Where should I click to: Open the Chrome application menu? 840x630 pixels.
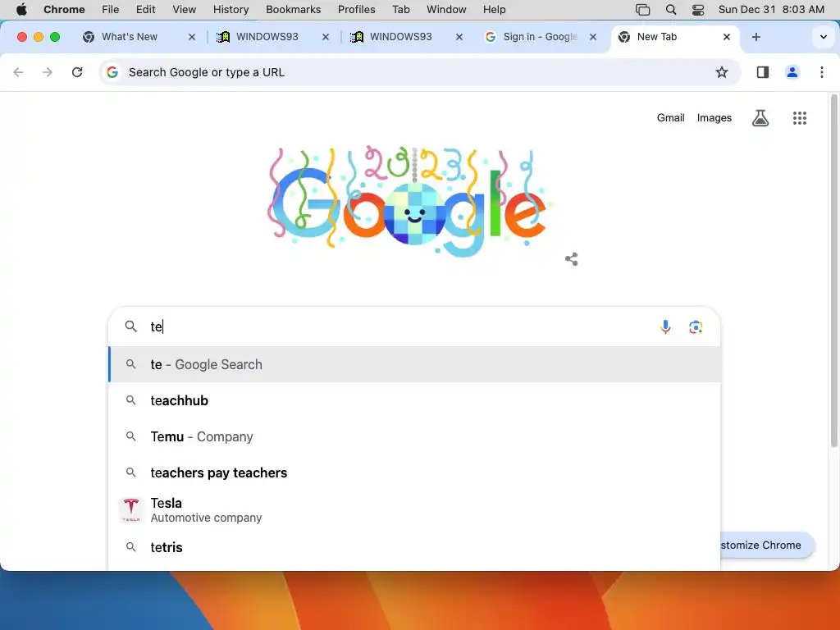click(64, 10)
